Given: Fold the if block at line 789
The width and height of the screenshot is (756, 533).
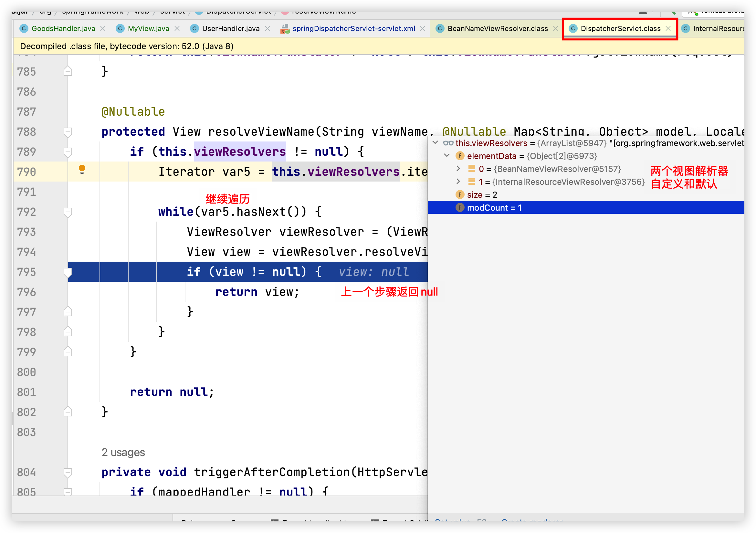Looking at the screenshot, I should click(68, 152).
